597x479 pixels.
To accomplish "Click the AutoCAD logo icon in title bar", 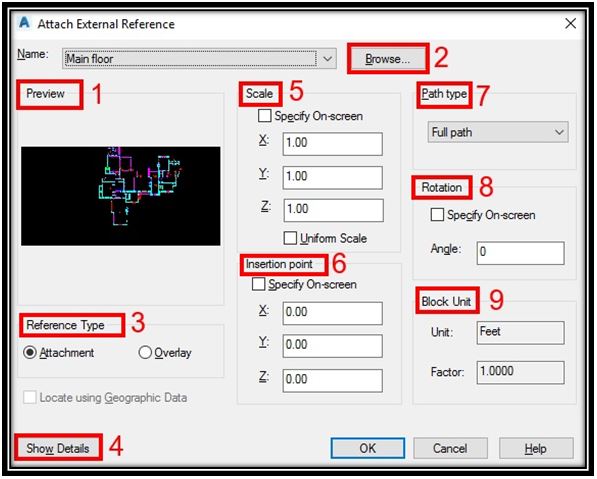I will 24,23.
